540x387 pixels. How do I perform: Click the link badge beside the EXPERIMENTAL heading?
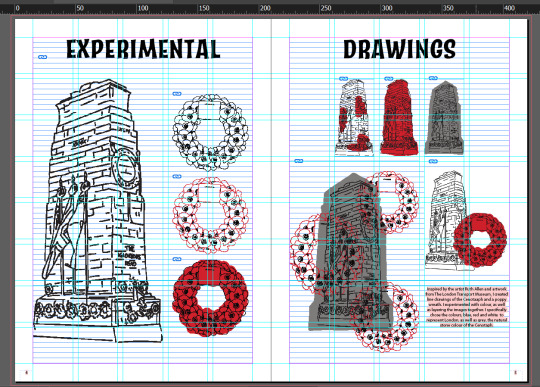pos(42,57)
